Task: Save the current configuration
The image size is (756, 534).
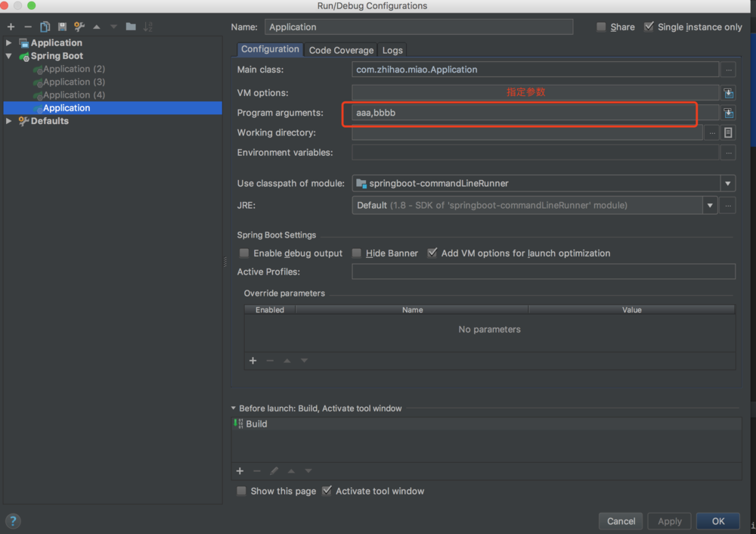Action: coord(62,26)
